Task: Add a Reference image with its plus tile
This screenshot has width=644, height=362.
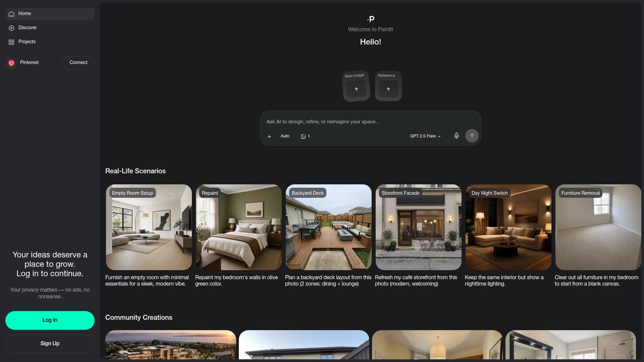Action: pyautogui.click(x=388, y=89)
